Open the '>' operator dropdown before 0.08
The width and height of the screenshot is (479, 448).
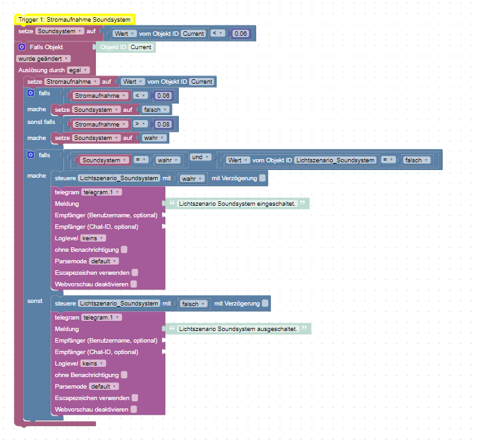click(x=140, y=124)
